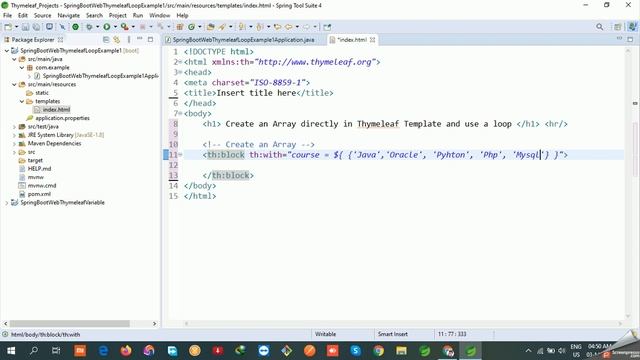Screen dimensions: 640x360
Task: Select application.properties file
Action: pyautogui.click(x=62, y=118)
